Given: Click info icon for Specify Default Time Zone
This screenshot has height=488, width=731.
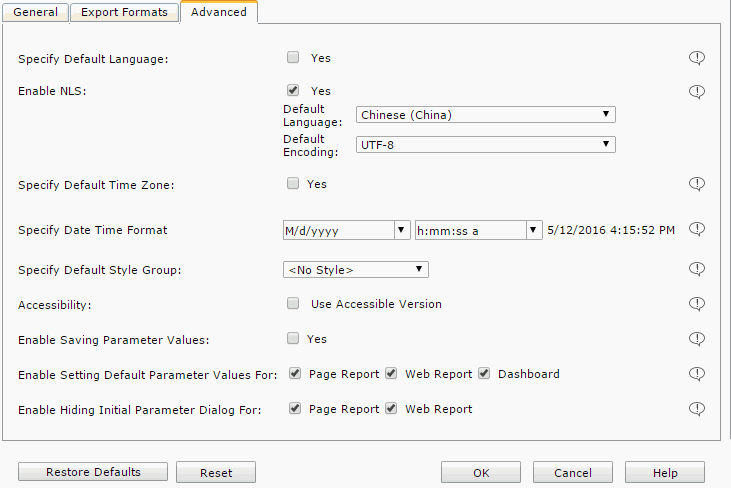Looking at the screenshot, I should pyautogui.click(x=697, y=184).
